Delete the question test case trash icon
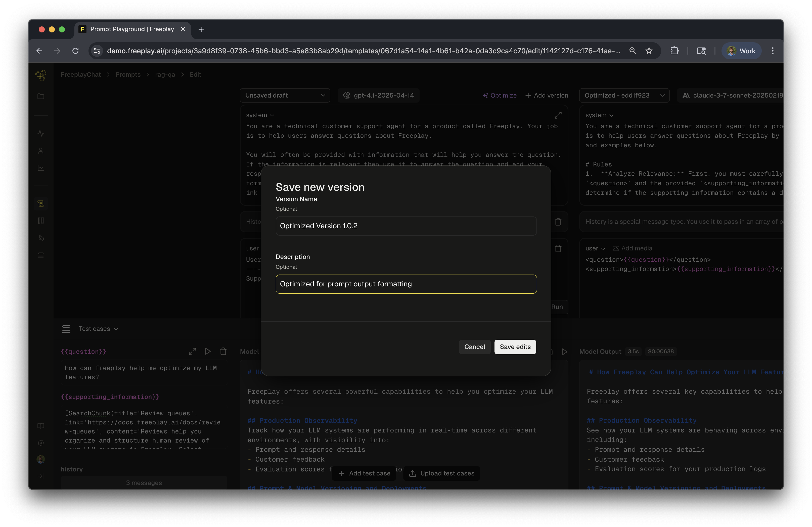 click(223, 351)
